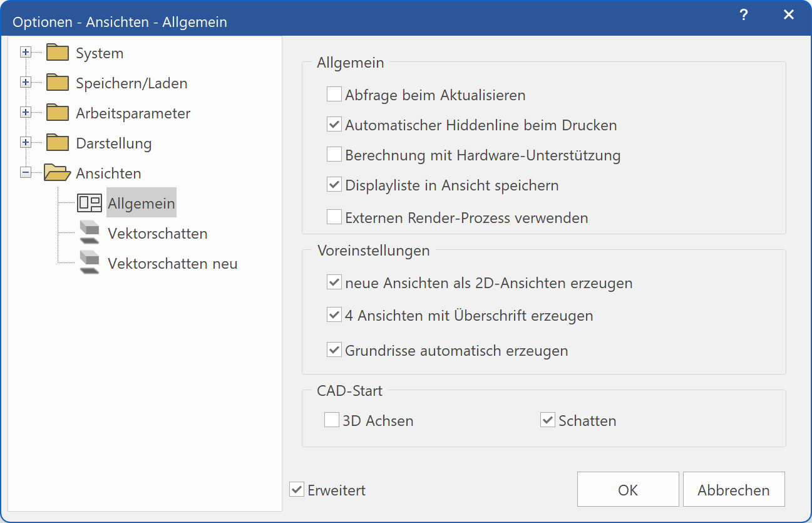
Task: Toggle Berechnung mit Hardware-Unterstützung
Action: (x=334, y=154)
